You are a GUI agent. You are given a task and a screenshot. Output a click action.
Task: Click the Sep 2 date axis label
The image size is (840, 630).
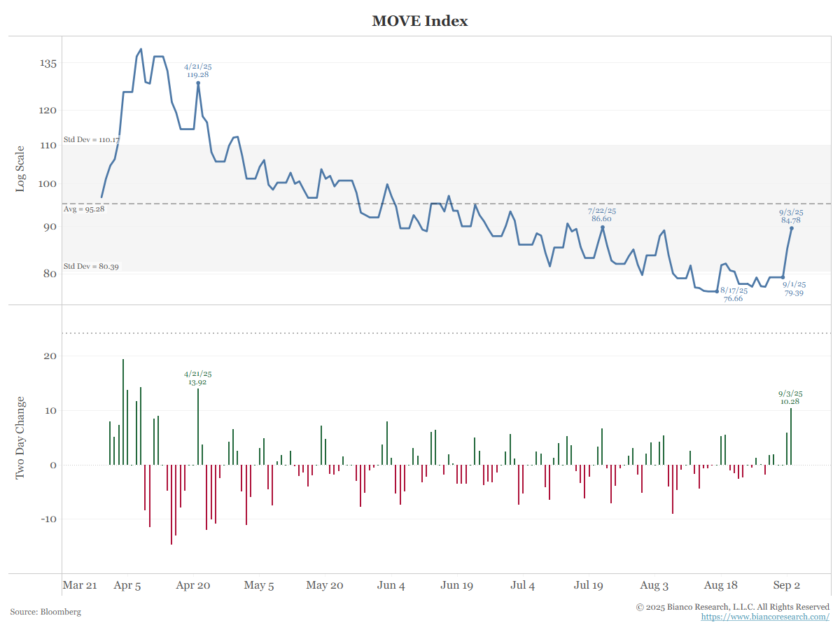click(786, 585)
